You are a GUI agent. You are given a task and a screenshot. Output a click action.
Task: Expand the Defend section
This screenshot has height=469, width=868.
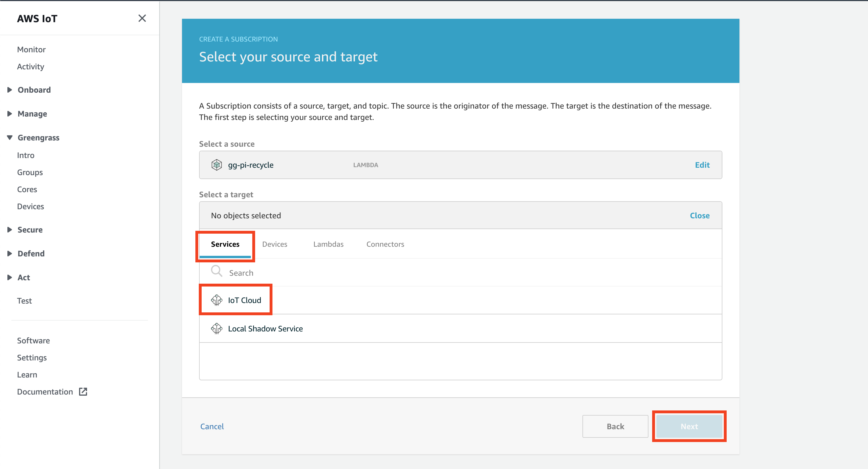9,254
